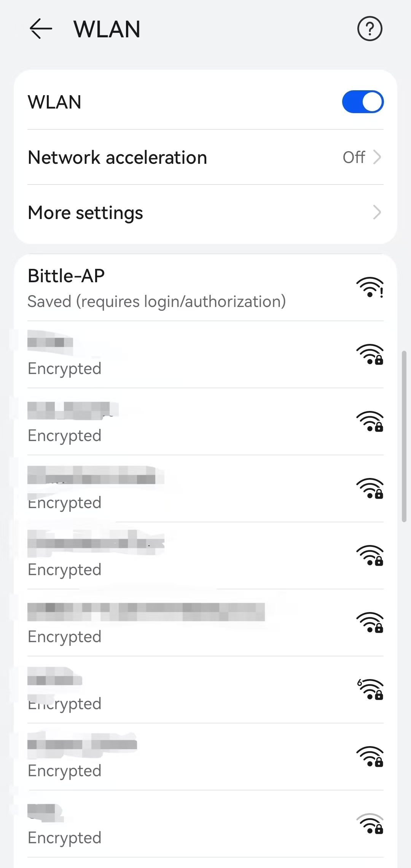
Task: Open the help question mark icon
Action: coord(370,29)
